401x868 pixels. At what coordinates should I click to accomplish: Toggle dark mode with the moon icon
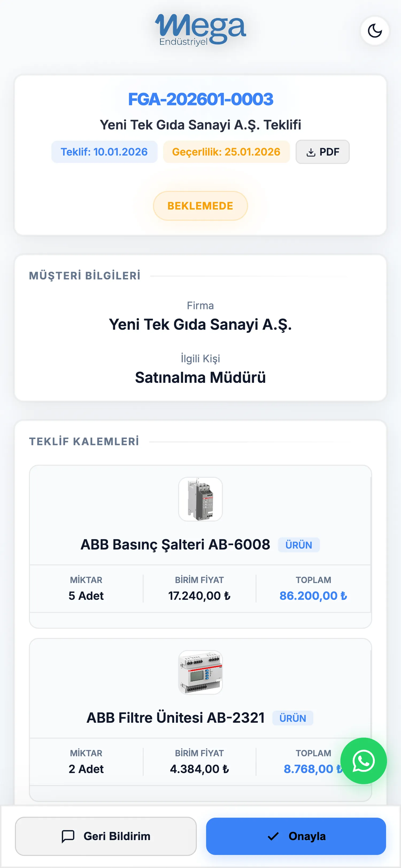[374, 31]
